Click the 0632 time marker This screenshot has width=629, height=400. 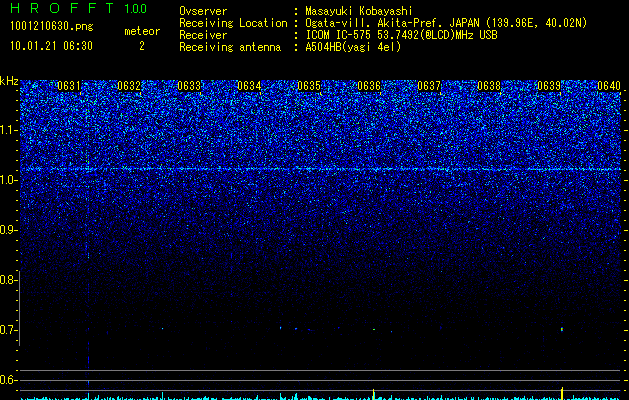(129, 86)
